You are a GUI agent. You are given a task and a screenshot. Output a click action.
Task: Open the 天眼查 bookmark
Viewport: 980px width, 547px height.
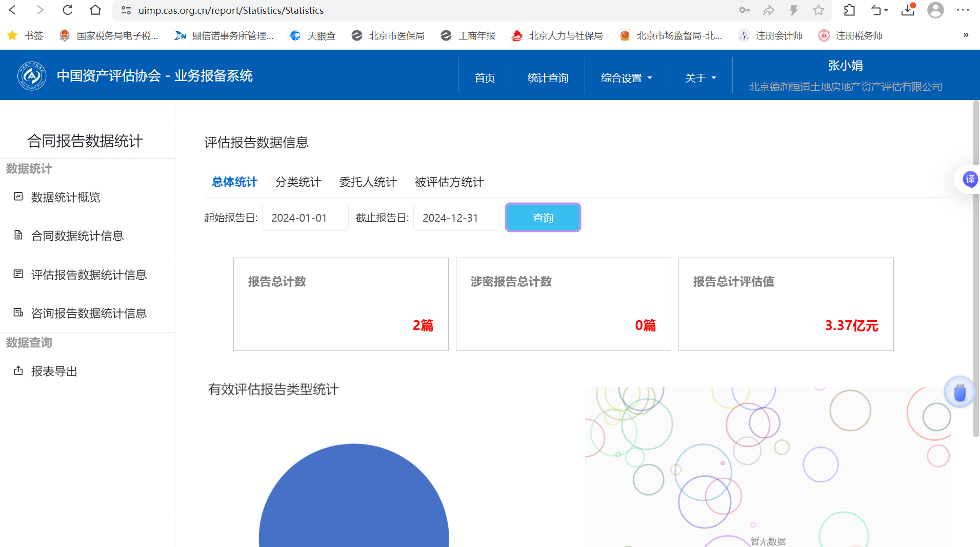pyautogui.click(x=313, y=35)
